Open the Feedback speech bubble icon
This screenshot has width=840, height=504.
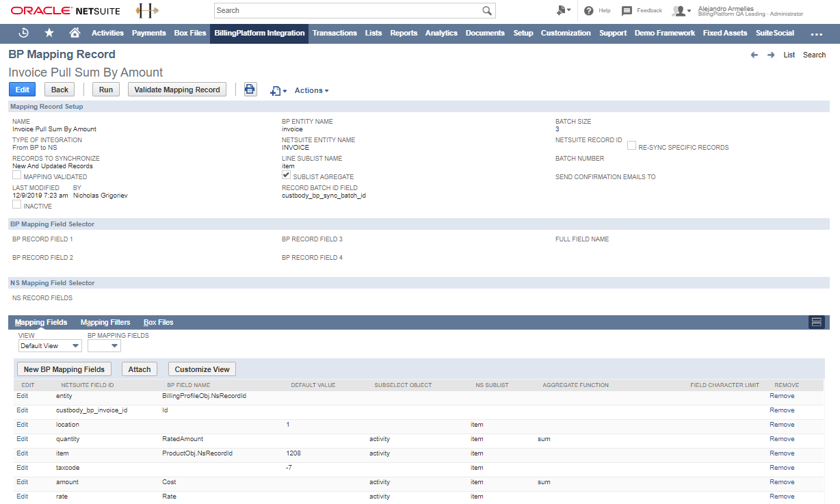point(627,10)
